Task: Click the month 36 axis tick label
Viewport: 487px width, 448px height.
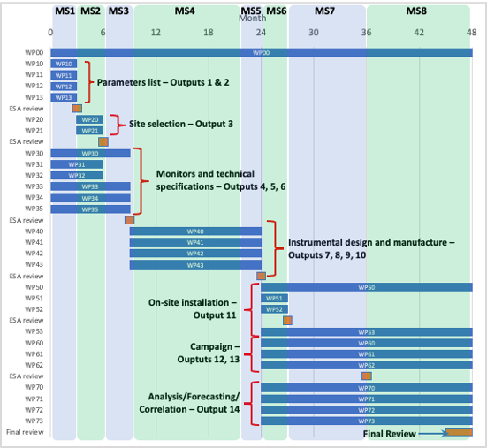Action: pos(366,33)
